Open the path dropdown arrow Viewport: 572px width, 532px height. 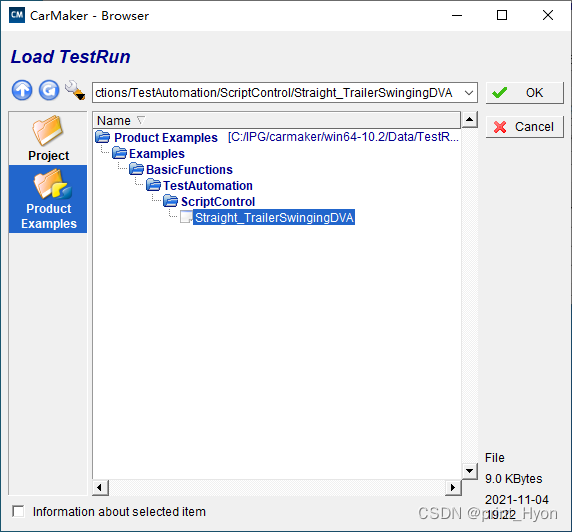click(469, 93)
